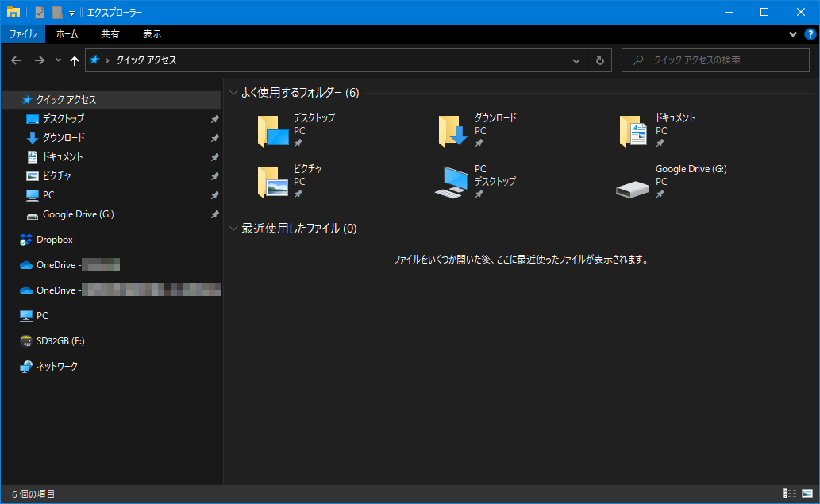Click the Back navigation arrow
This screenshot has height=504, width=820.
(17, 60)
